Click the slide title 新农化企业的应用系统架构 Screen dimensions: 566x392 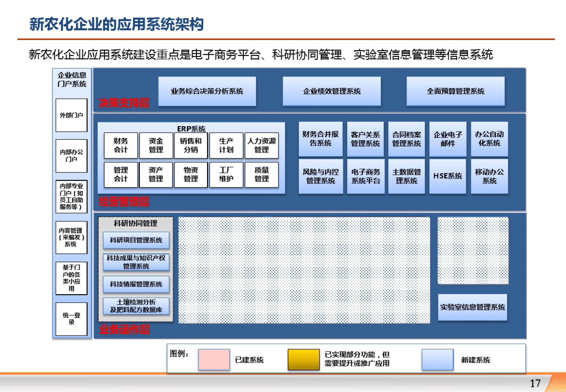[x=116, y=24]
